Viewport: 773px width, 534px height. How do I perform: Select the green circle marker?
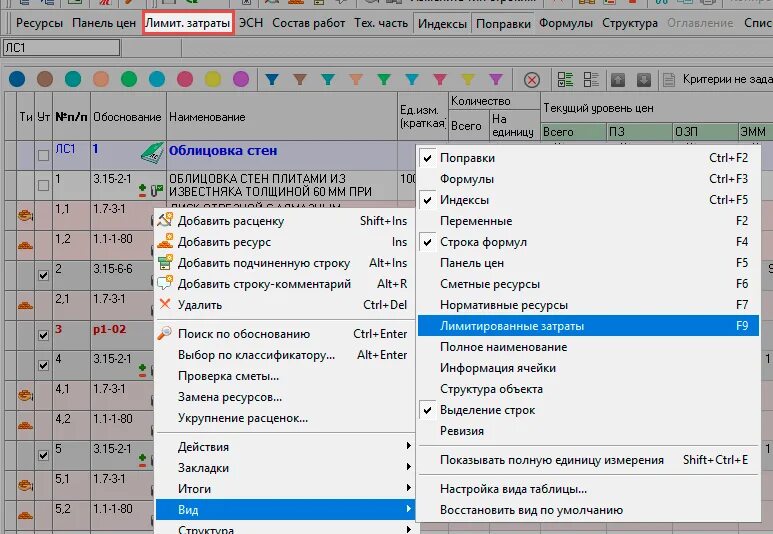point(129,79)
